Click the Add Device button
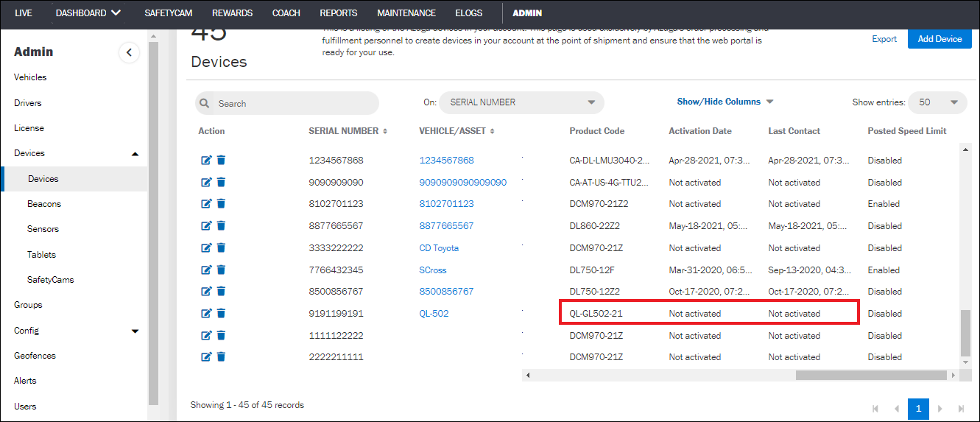 940,39
